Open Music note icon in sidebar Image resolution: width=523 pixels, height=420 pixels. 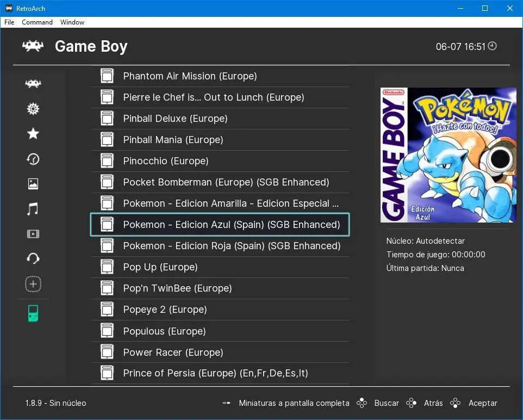tap(33, 209)
